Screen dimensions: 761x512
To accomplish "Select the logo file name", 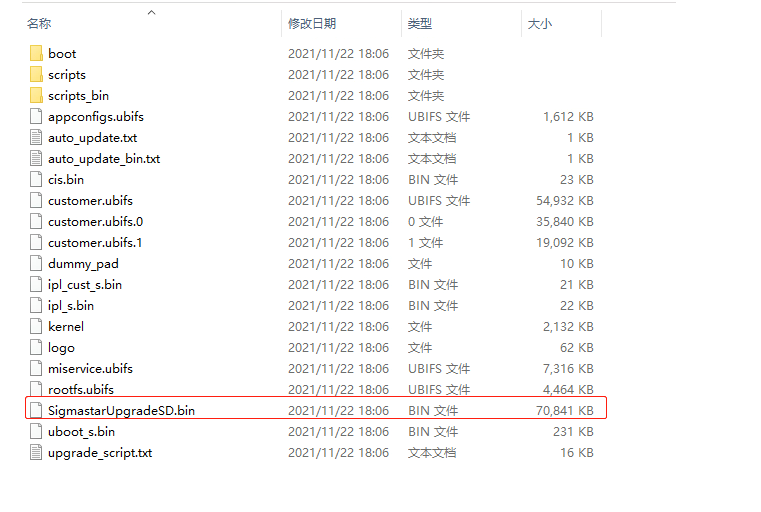I will coord(61,348).
